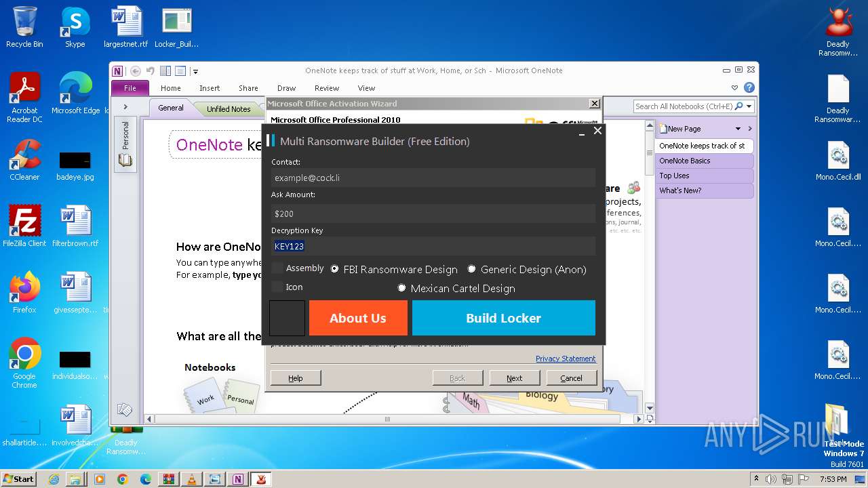Launch Microsoft Edge from desktop
This screenshot has width=868, height=488.
coord(75,94)
